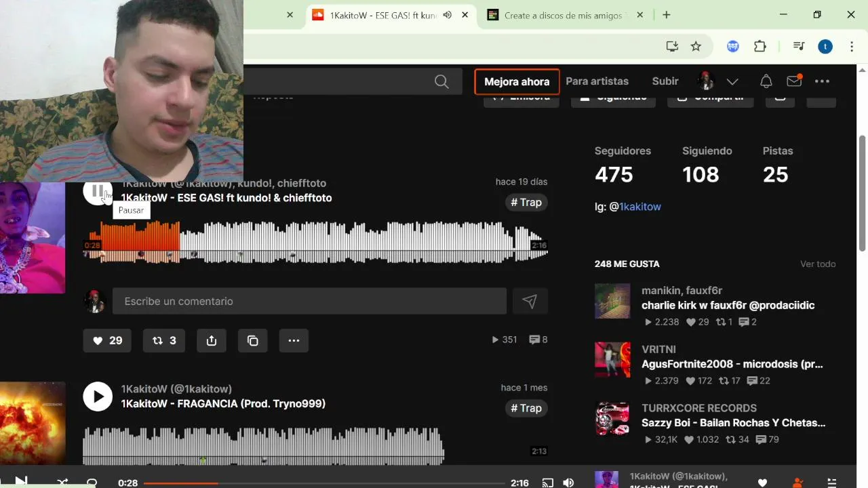Screen dimensions: 868x488
Task: Play the FRAGANCIA track
Action: pyautogui.click(x=98, y=396)
